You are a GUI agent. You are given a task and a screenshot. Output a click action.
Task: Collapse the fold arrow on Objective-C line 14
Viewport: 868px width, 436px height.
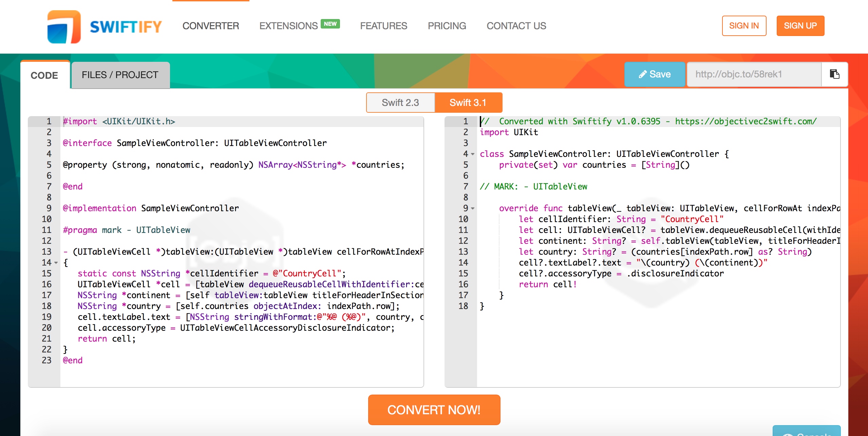click(x=56, y=263)
